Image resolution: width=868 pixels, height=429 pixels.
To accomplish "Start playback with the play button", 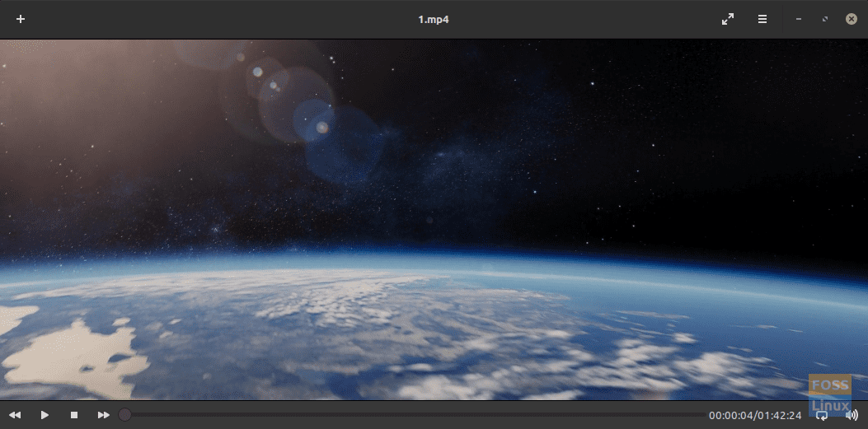I will 45,415.
